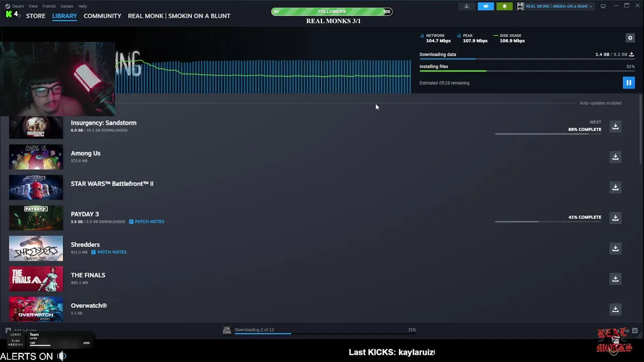Select the Insurgency: Sandstorm title
This screenshot has width=644, height=362.
(x=104, y=123)
